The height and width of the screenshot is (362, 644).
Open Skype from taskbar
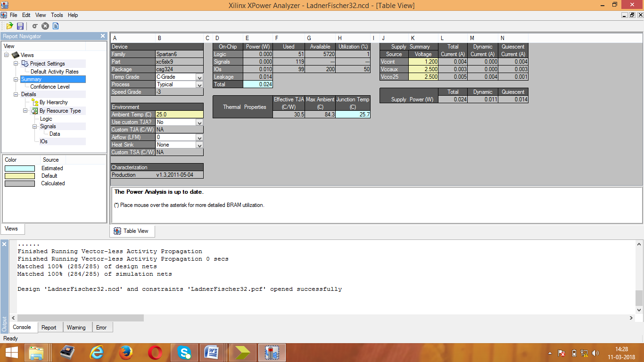pyautogui.click(x=184, y=353)
